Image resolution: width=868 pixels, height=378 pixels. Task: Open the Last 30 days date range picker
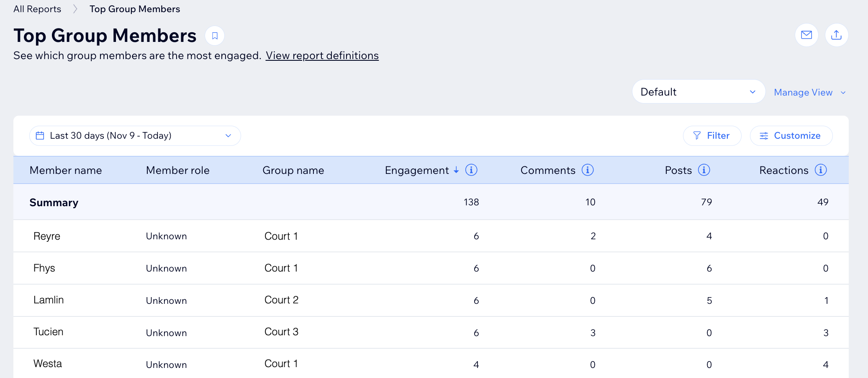point(135,136)
